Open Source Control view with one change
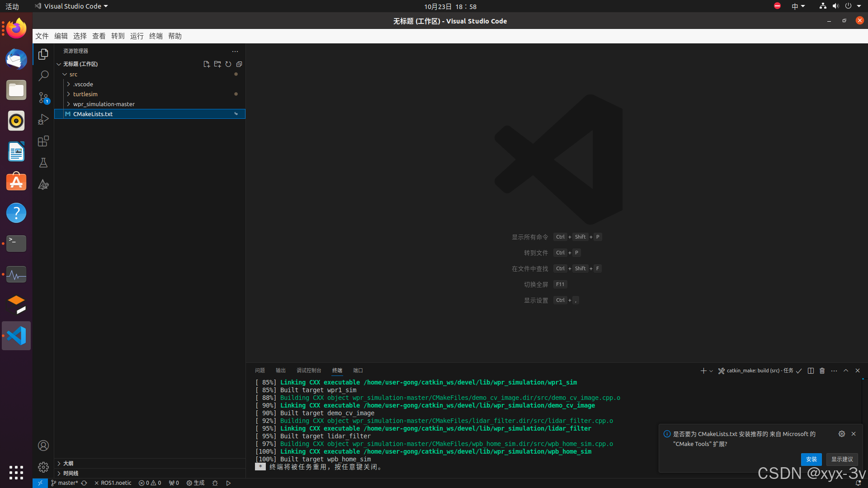The height and width of the screenshot is (488, 868). (x=43, y=98)
